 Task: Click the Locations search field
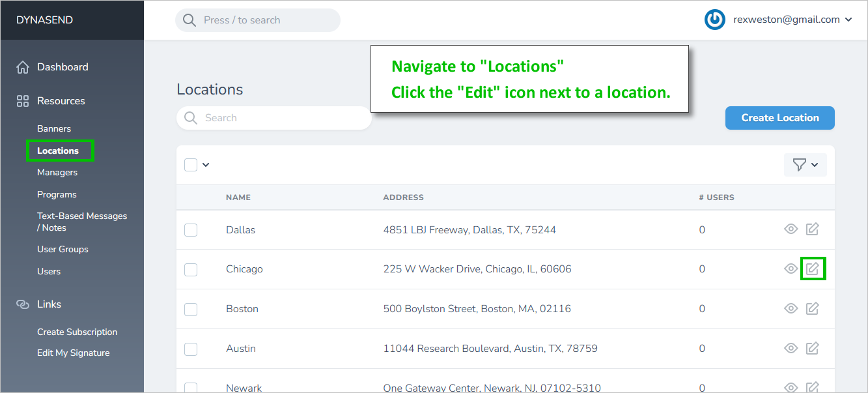(x=280, y=118)
